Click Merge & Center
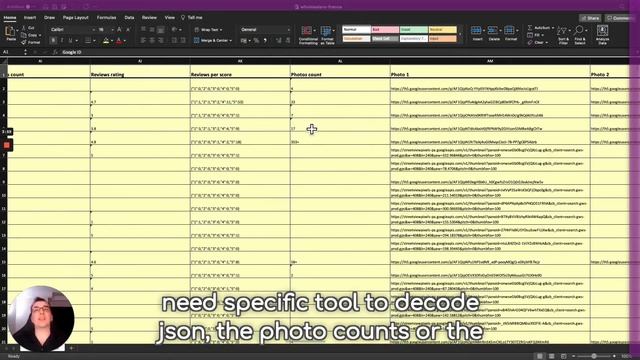This screenshot has height=360, width=640. click(x=210, y=40)
